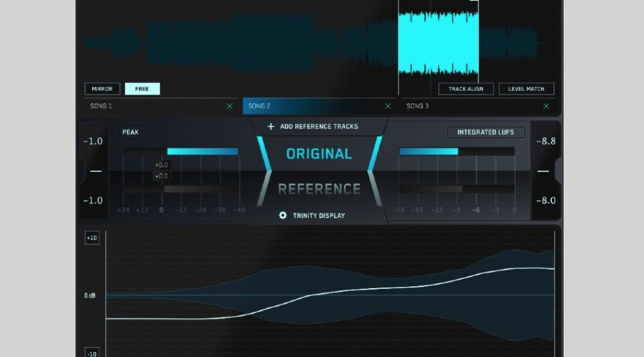Click the original peak level meter bar
644x357 pixels.
(x=181, y=151)
